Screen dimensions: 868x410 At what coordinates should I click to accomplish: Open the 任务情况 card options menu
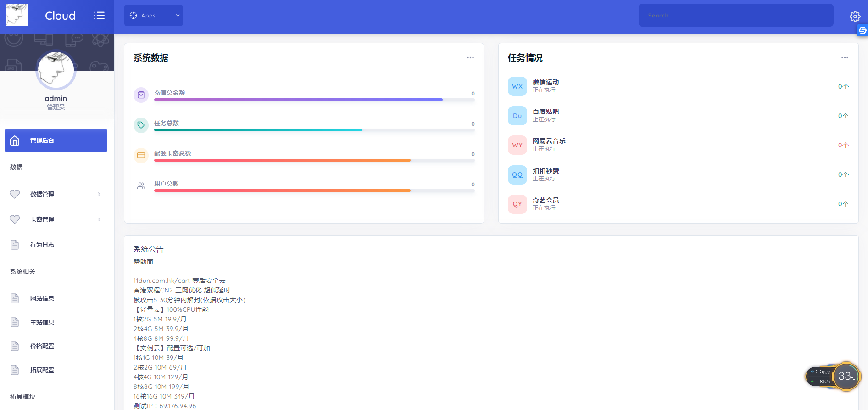click(845, 58)
